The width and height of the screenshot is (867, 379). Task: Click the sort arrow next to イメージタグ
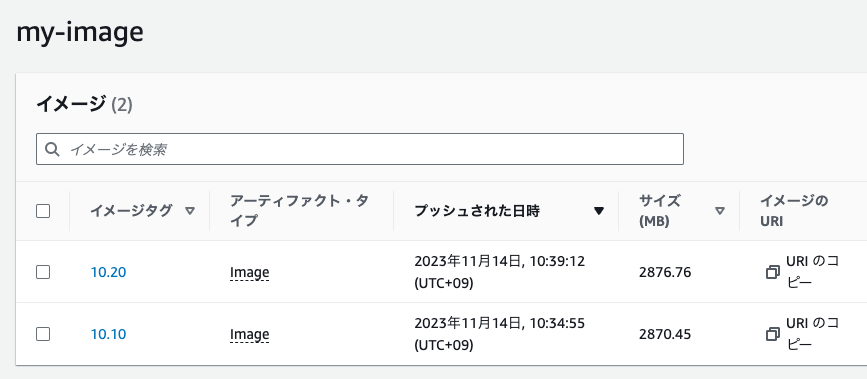(190, 211)
